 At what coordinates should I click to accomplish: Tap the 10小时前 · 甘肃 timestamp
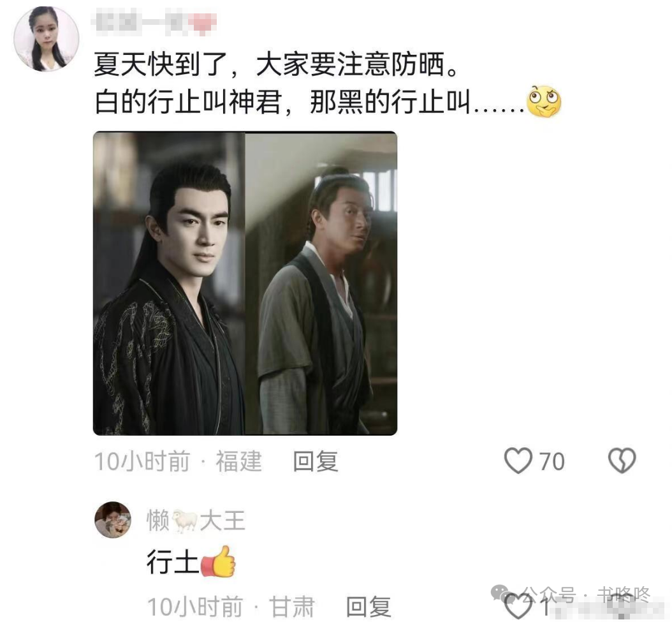[x=231, y=607]
